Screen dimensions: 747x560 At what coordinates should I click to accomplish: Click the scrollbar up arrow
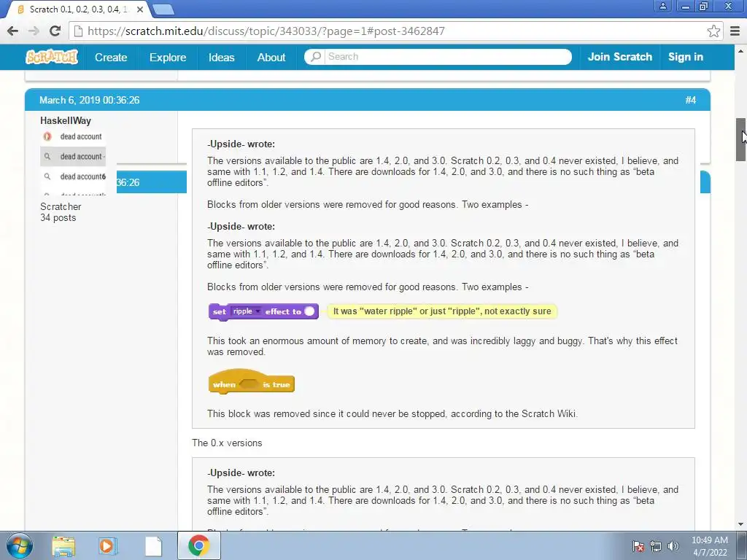click(741, 50)
